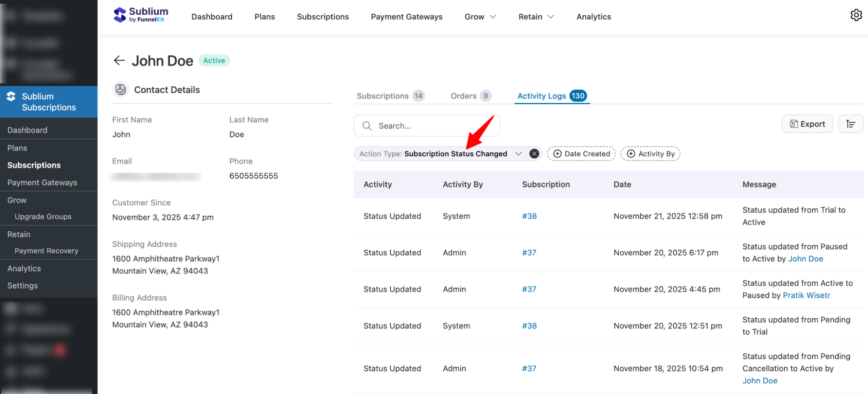868x394 pixels.
Task: Open Payment Recovery in the sidebar
Action: coord(46,250)
